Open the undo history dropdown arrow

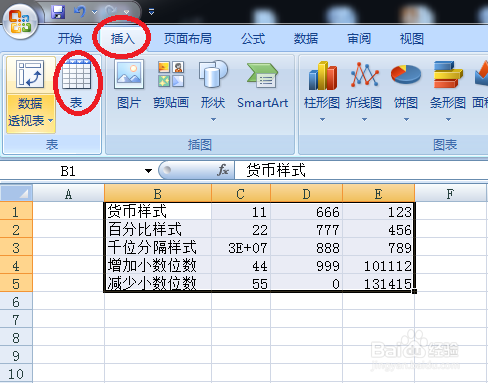(95, 12)
